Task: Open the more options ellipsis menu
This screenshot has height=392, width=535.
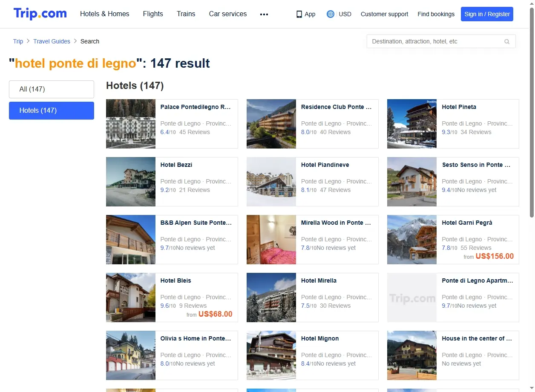Action: [264, 14]
